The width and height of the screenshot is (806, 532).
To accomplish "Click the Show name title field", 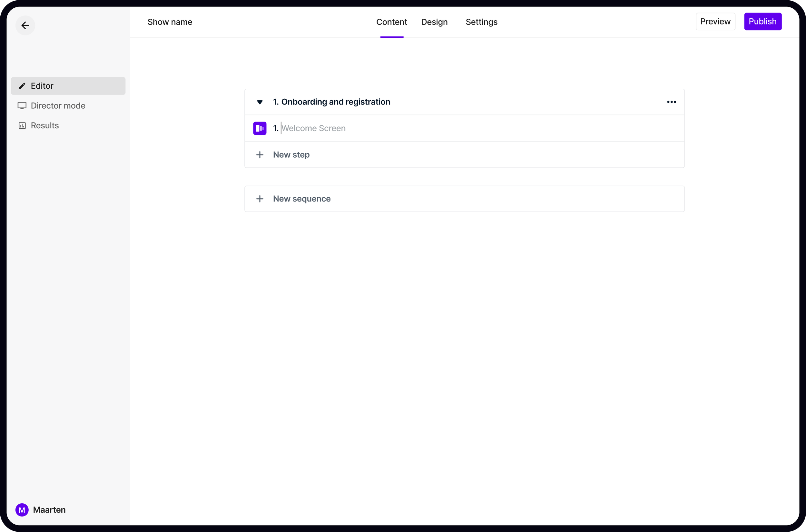I will [x=170, y=22].
